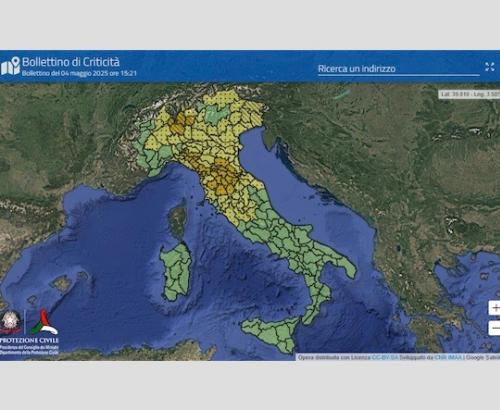This screenshot has height=410, width=500.
Task: Click the map pin icon beside Bollettino di Criticità
Action: (10, 66)
